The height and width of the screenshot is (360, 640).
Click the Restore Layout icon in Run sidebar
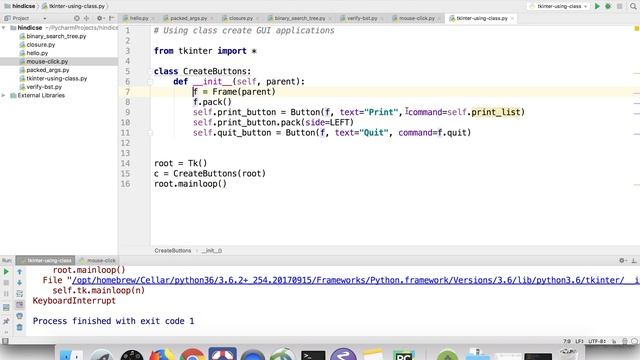pyautogui.click(x=6, y=308)
